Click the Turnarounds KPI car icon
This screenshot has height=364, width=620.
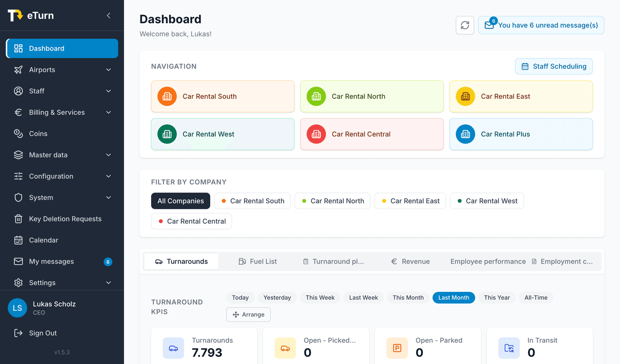[x=173, y=348]
